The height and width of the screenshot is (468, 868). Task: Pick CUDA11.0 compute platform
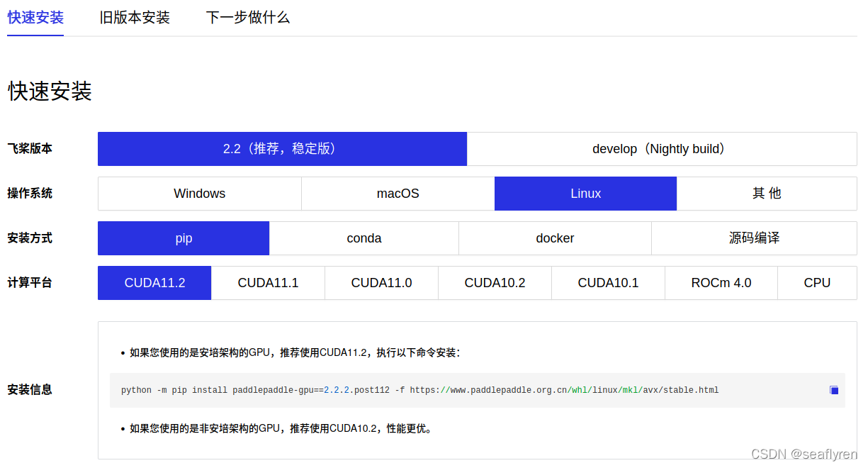pyautogui.click(x=381, y=283)
